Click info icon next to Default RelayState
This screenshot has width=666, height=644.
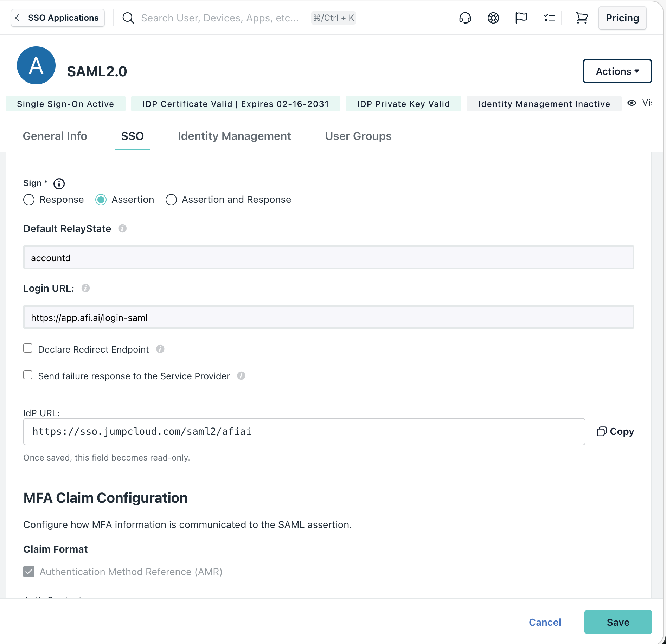[x=122, y=228]
